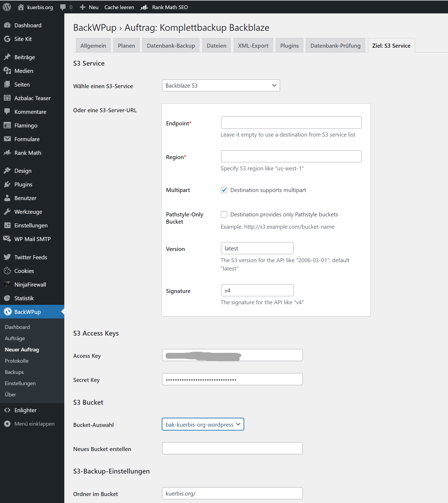Open the Datenbank-Backup tab
Image resolution: width=448 pixels, height=503 pixels.
pyautogui.click(x=171, y=45)
